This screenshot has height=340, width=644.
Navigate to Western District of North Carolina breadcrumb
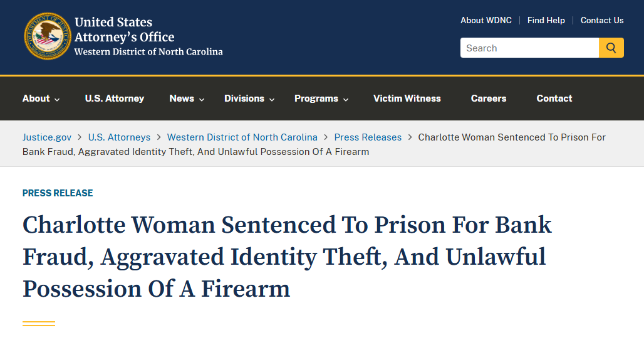[242, 137]
